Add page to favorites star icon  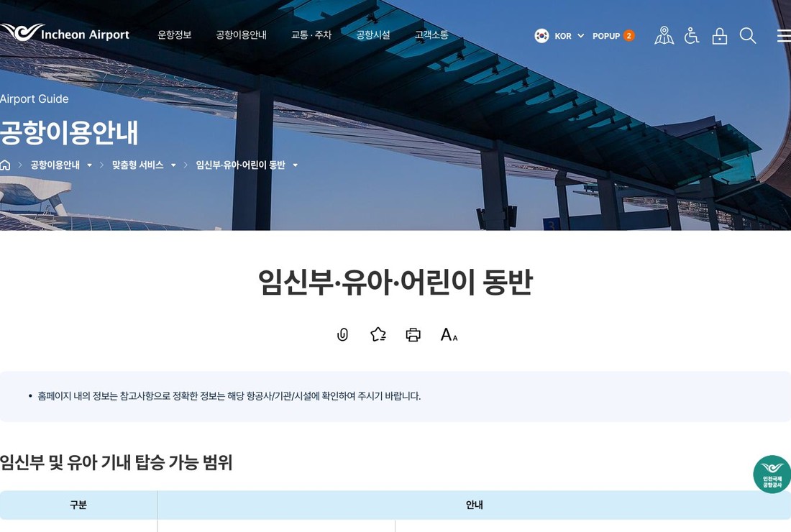click(378, 334)
